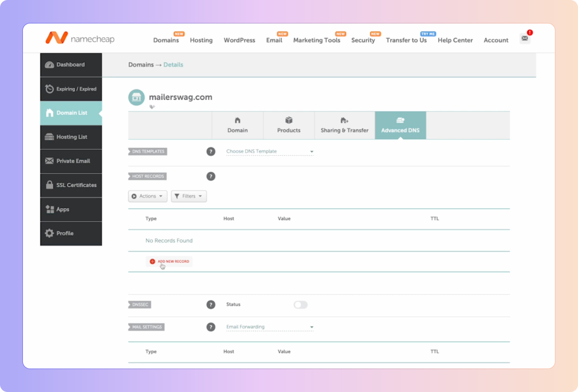Click the tag icon under mailerswag.com
The height and width of the screenshot is (392, 578).
click(x=152, y=107)
